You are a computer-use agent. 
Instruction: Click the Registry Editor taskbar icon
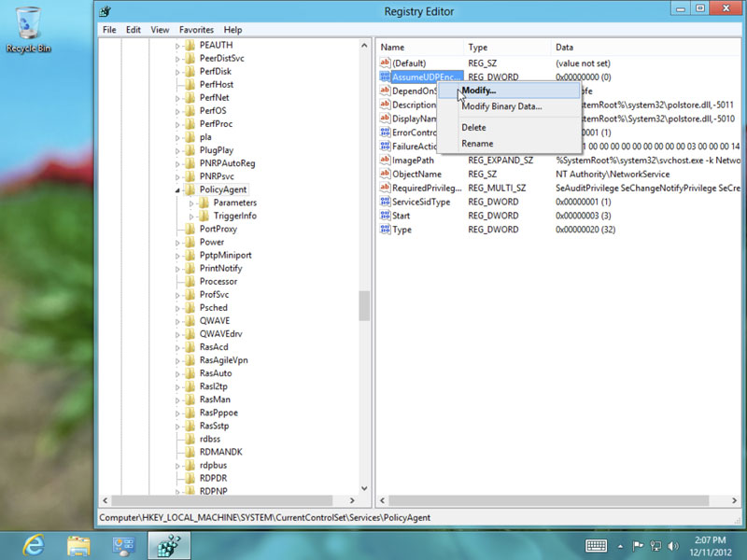[169, 544]
